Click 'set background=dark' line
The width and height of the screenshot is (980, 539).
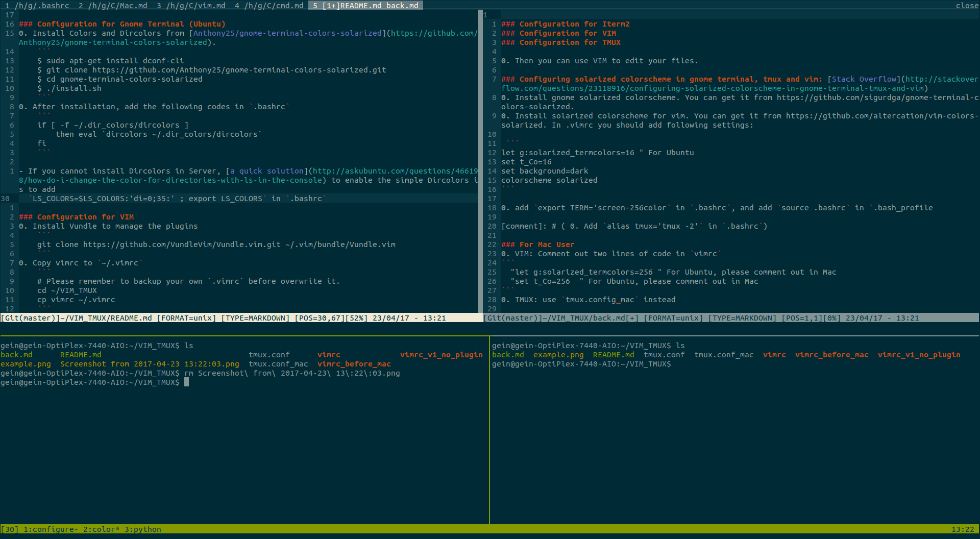tap(545, 171)
